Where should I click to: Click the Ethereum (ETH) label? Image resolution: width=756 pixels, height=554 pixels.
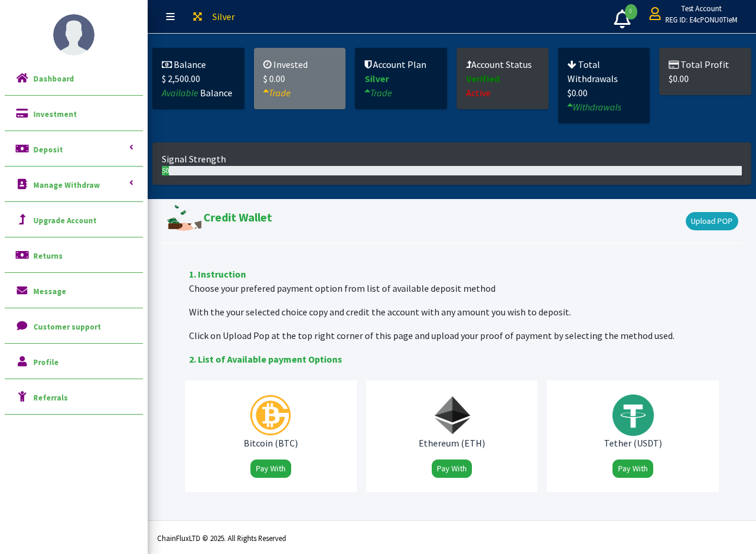[452, 443]
